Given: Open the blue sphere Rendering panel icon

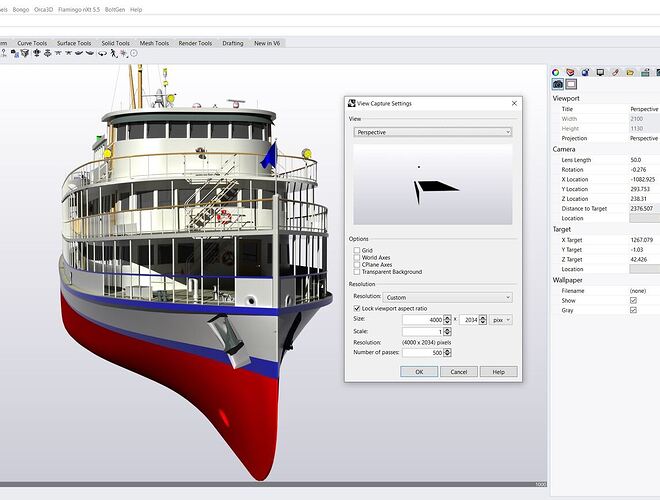Looking at the screenshot, I should 585,72.
